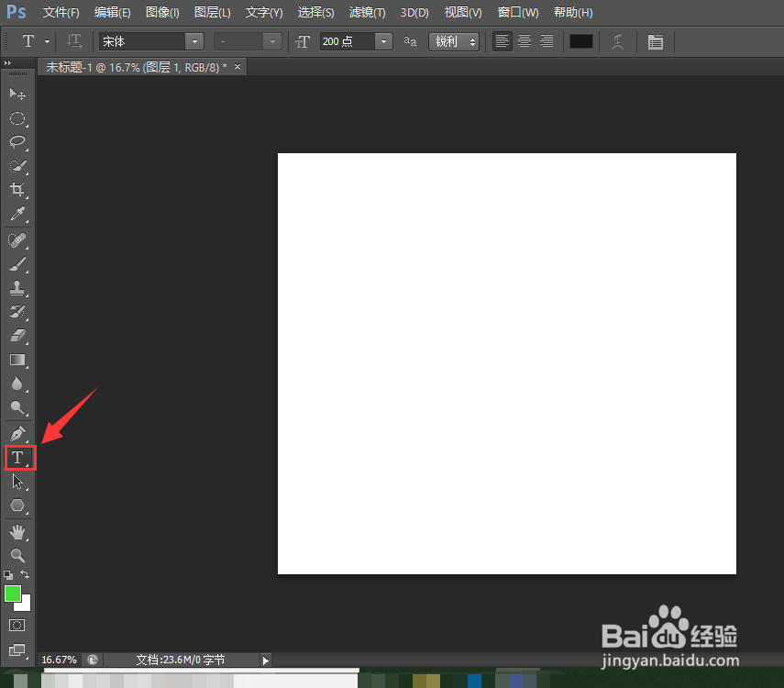The width and height of the screenshot is (784, 688).
Task: Select the Lasso tool
Action: 17,142
